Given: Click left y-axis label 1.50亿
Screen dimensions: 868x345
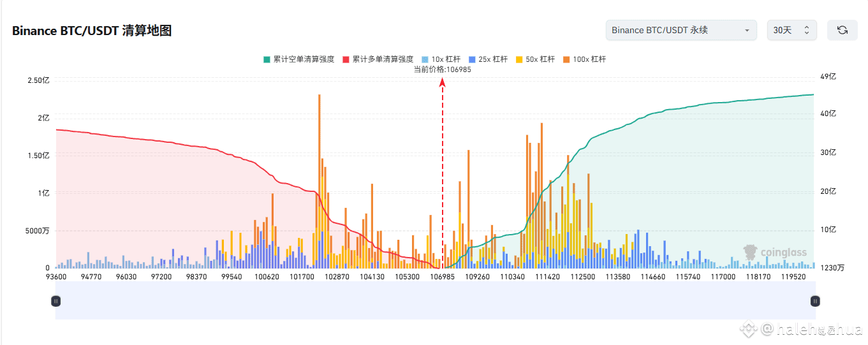Looking at the screenshot, I should click(38, 156).
